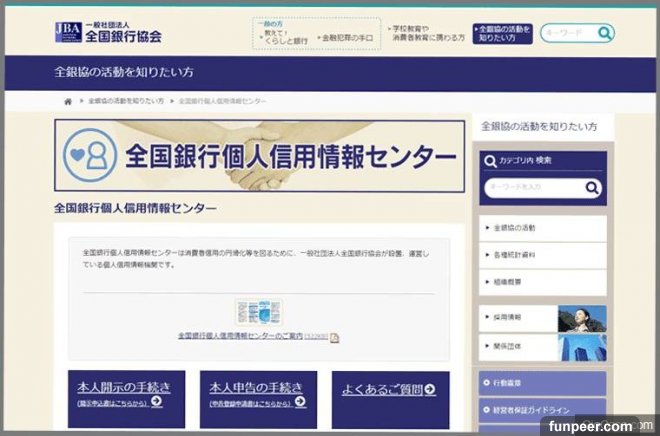660x436 pixels.
Task: Click the PDF icon beside ご案内 link
Action: tap(335, 337)
